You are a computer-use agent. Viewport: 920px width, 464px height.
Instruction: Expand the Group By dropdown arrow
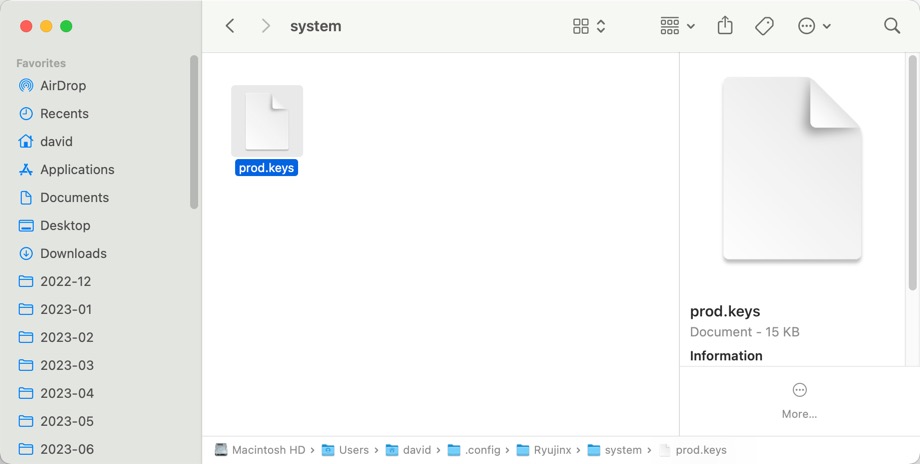(x=691, y=26)
